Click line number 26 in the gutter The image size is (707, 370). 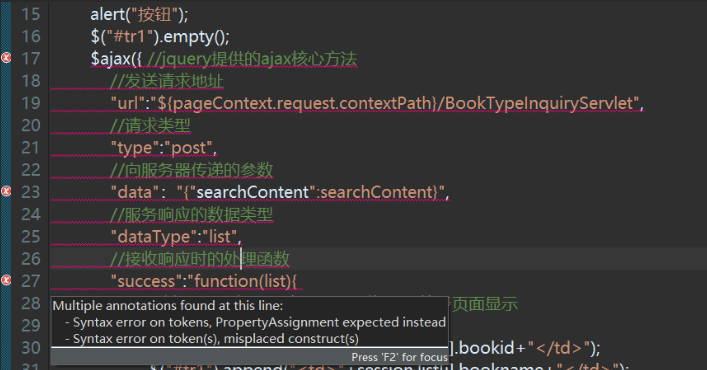(x=31, y=259)
